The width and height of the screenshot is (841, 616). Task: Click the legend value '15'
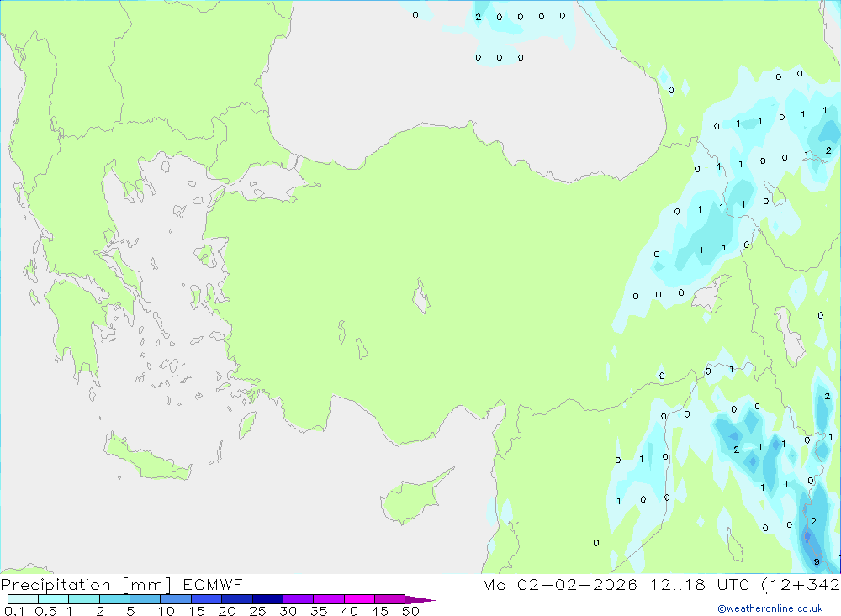[197, 611]
